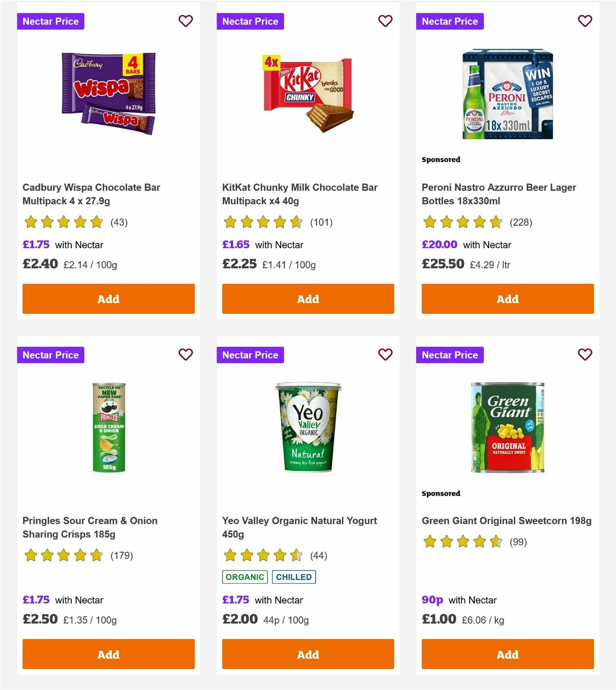Click the star rating on KitKat Chunky
Screen dimensions: 616x690
(263, 222)
